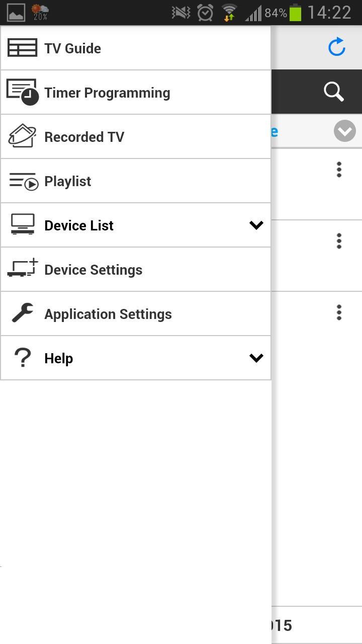Image resolution: width=362 pixels, height=644 pixels.
Task: Select Timer Programming from the menu
Action: click(x=107, y=93)
